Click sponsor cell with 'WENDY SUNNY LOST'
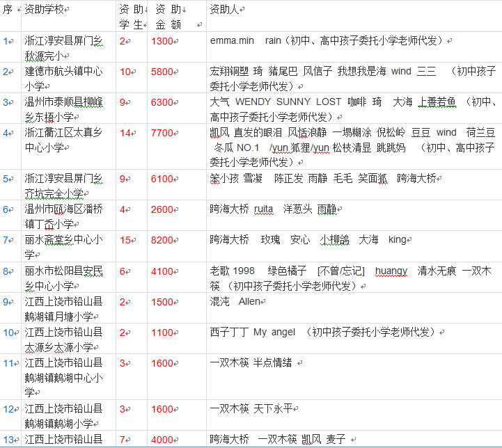Viewport: 502px width, 448px height. click(353, 109)
